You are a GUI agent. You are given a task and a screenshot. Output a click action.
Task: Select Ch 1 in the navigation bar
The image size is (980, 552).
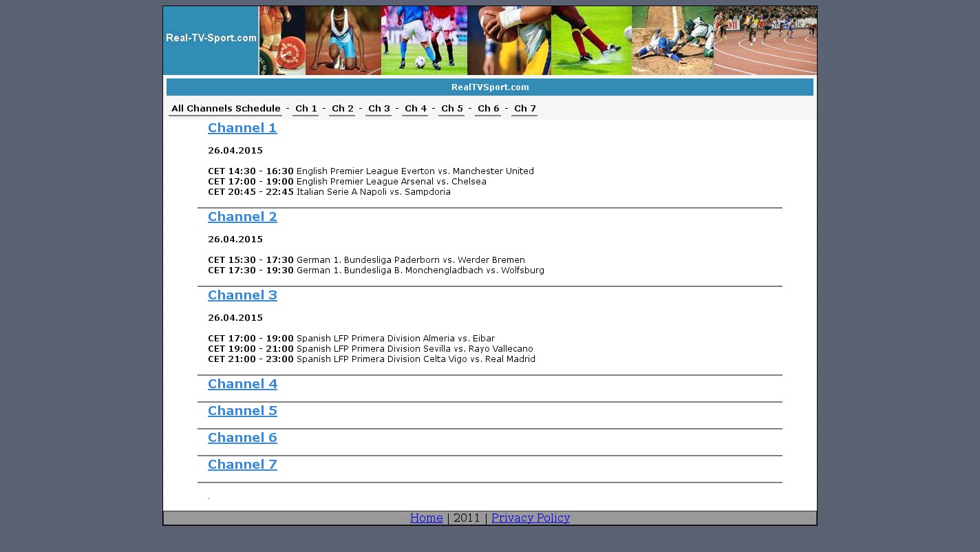306,109
